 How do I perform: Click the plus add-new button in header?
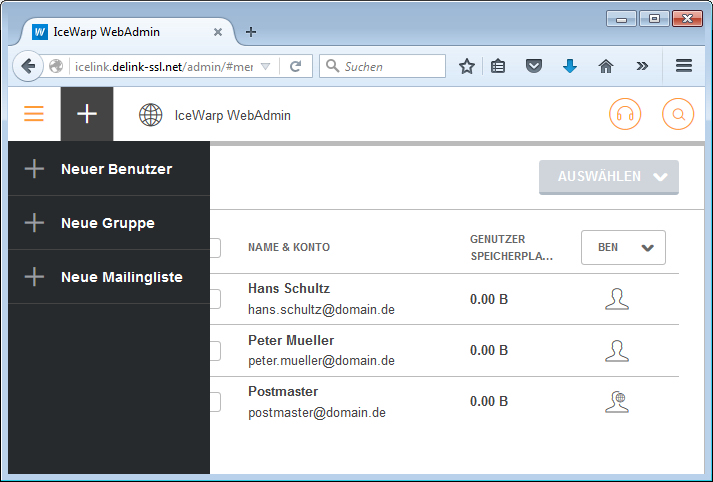(x=87, y=114)
